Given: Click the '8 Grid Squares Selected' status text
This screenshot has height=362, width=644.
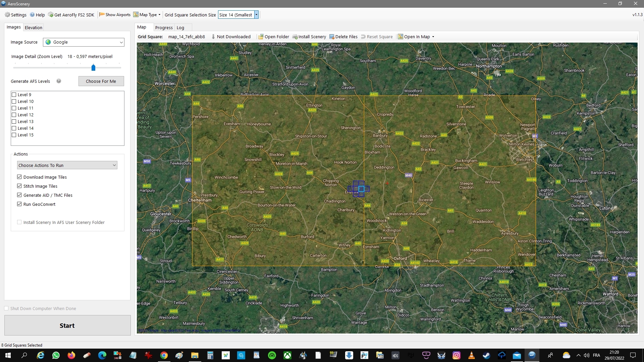Looking at the screenshot, I should click(22, 345).
